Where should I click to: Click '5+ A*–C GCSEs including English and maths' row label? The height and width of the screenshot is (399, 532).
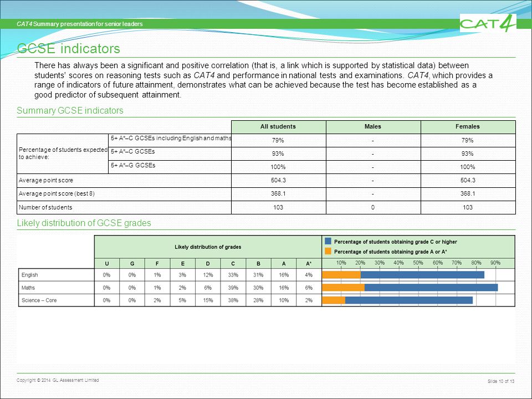[171, 139]
